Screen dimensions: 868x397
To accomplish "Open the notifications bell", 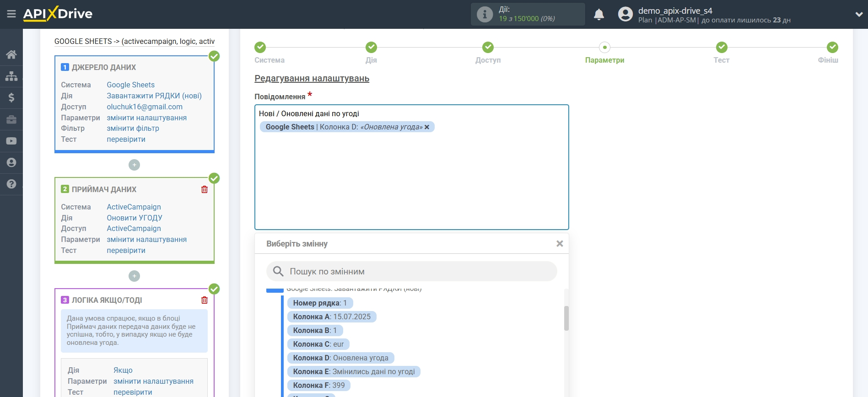I will (599, 14).
